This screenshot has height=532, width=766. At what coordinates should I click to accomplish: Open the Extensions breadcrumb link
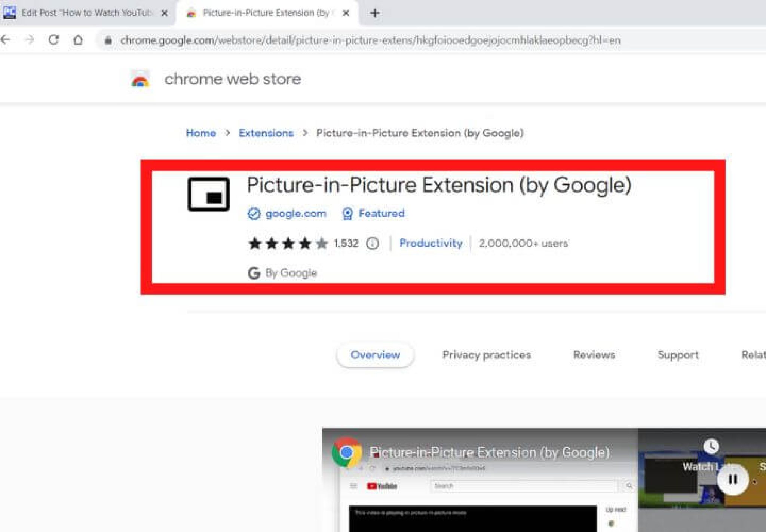coord(266,133)
